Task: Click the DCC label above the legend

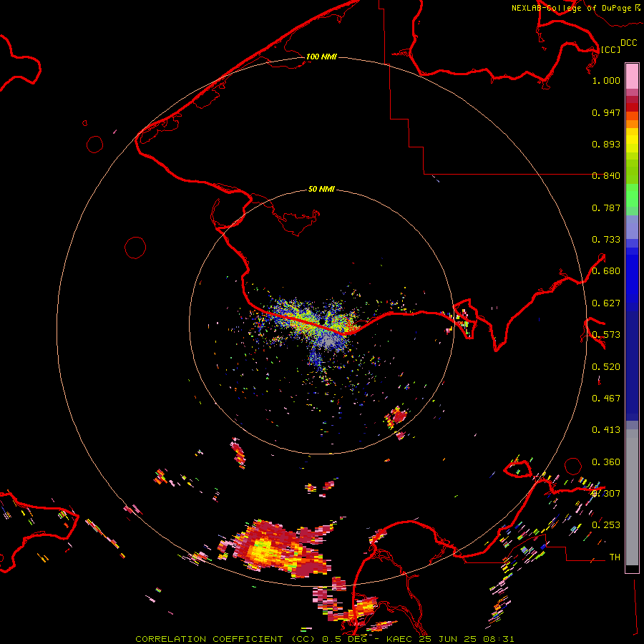Action: pos(629,43)
